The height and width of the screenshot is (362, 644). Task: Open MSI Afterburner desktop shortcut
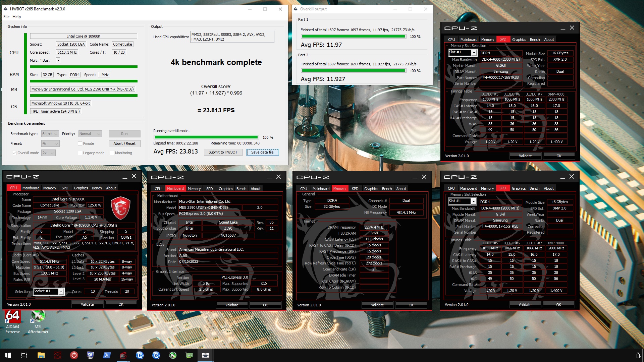[x=38, y=322]
